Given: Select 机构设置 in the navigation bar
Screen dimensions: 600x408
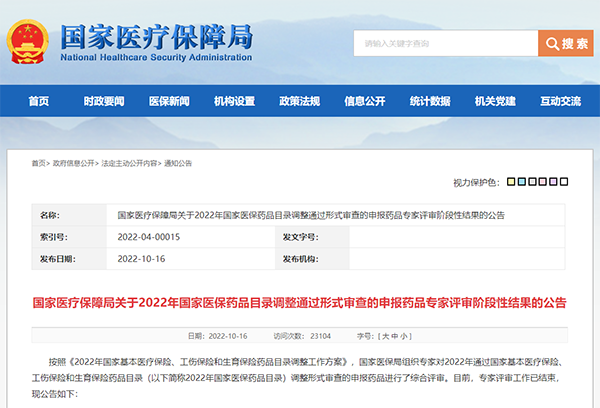Looking at the screenshot, I should click(x=234, y=101).
